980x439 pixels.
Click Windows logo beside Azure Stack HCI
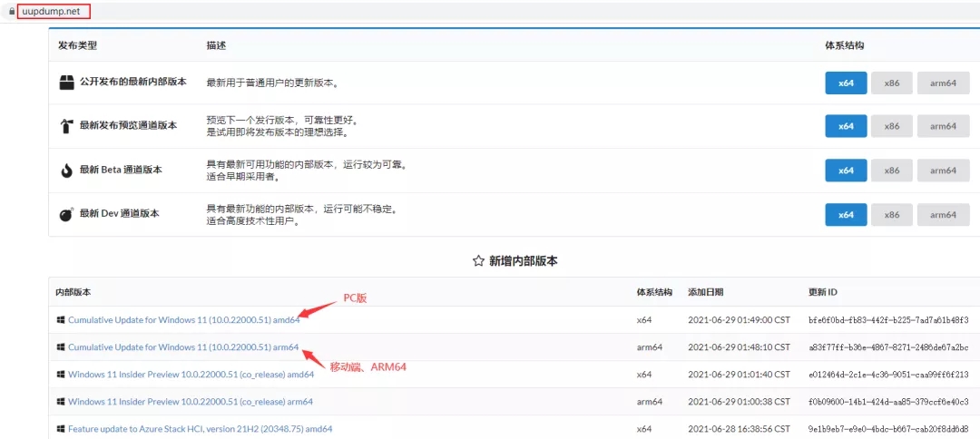61,429
